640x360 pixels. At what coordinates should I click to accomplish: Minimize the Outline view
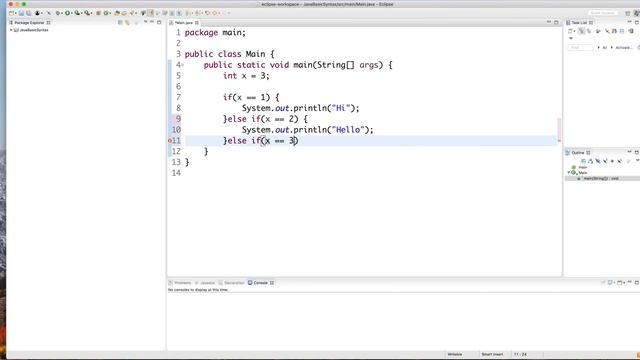(x=629, y=152)
